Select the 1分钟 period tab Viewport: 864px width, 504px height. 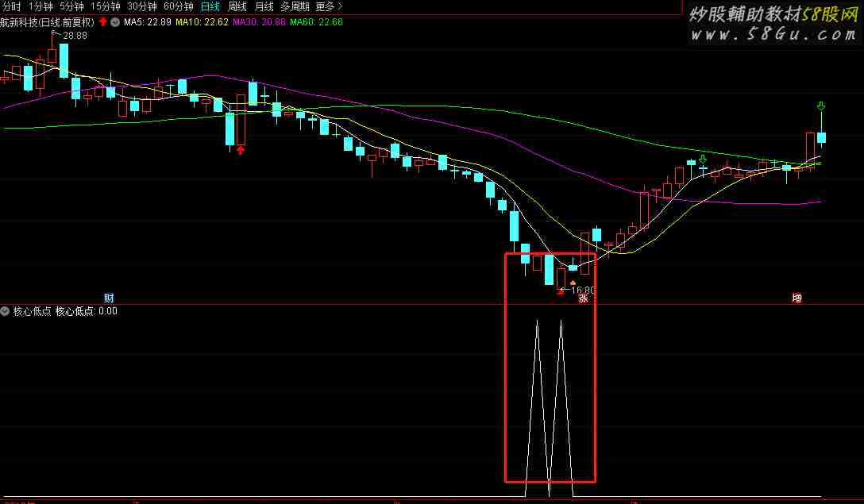coord(40,6)
